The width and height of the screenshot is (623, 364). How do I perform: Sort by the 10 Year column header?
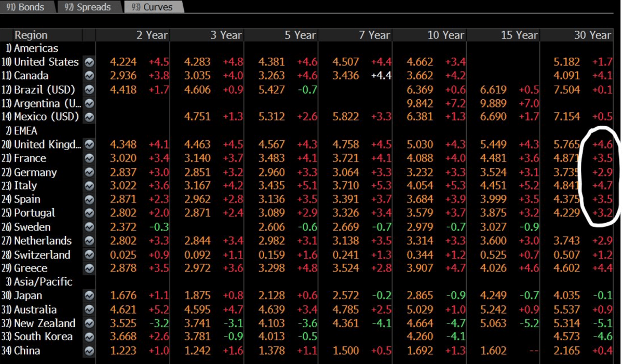(445, 35)
